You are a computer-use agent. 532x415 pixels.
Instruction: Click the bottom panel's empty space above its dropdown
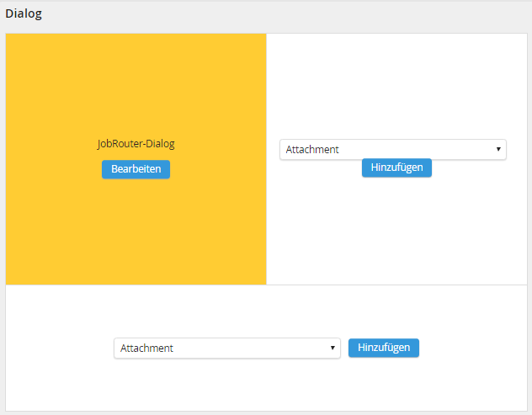tap(266, 310)
